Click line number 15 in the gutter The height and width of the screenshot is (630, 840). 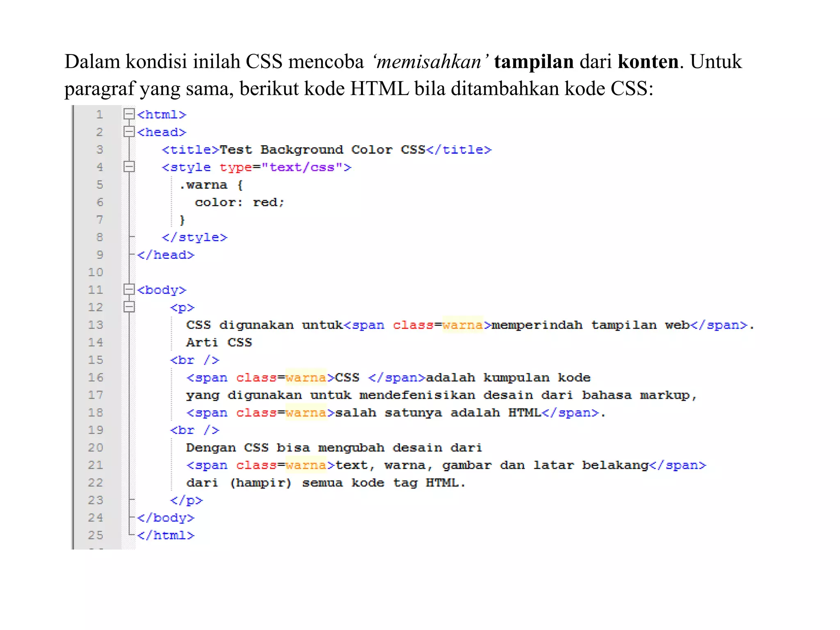coord(96,360)
